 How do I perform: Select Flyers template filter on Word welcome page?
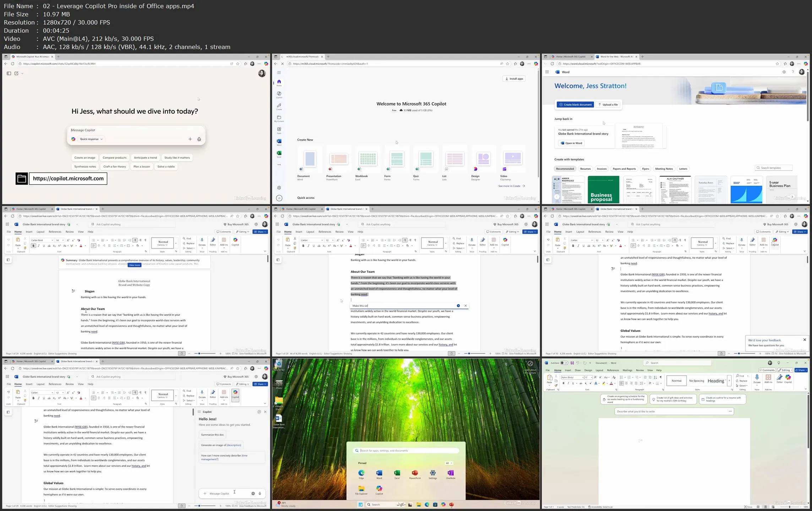[645, 169]
